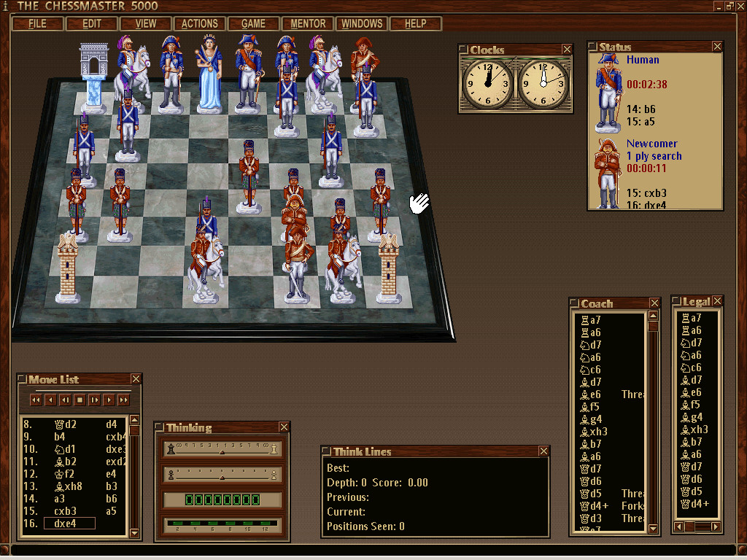The image size is (747, 560).
Task: Select rook a7 entry in Coach panel
Action: [x=591, y=320]
